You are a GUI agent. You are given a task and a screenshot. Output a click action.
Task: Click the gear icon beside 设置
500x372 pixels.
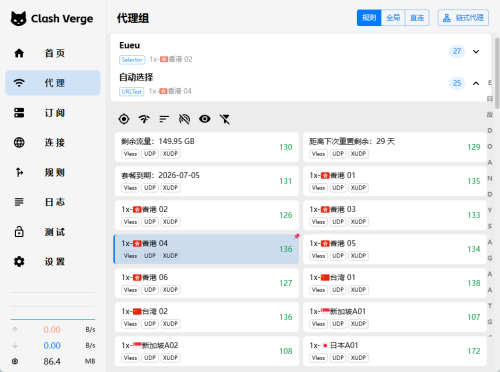[x=19, y=262]
